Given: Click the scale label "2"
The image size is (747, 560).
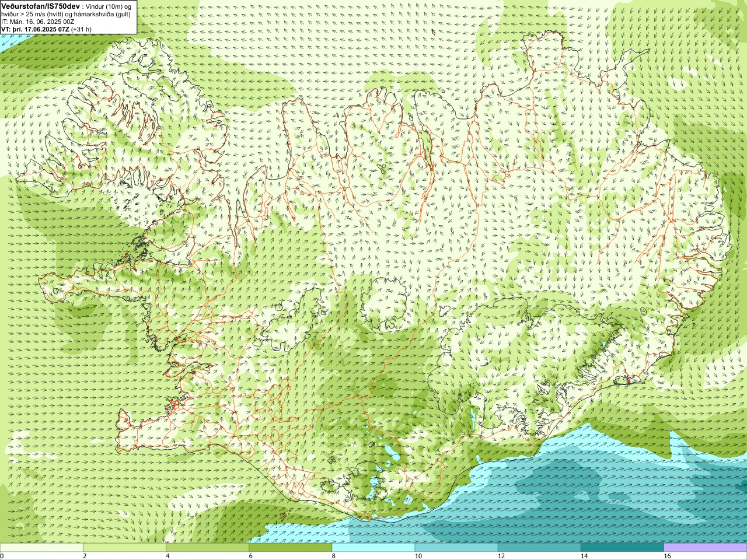Looking at the screenshot, I should [x=85, y=556].
